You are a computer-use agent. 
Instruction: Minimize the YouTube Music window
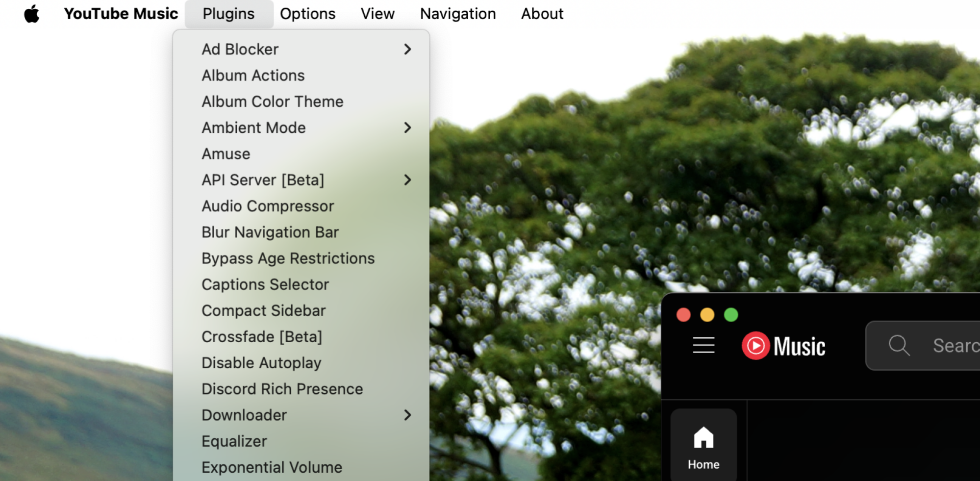click(x=707, y=315)
